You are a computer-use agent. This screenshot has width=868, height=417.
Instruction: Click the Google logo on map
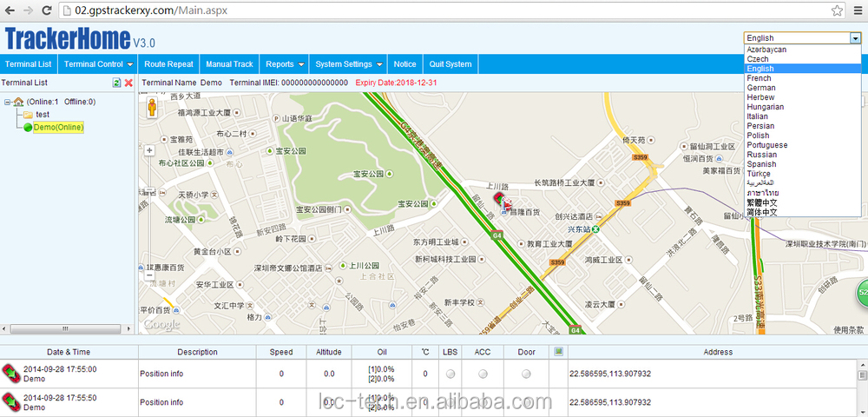tap(161, 324)
